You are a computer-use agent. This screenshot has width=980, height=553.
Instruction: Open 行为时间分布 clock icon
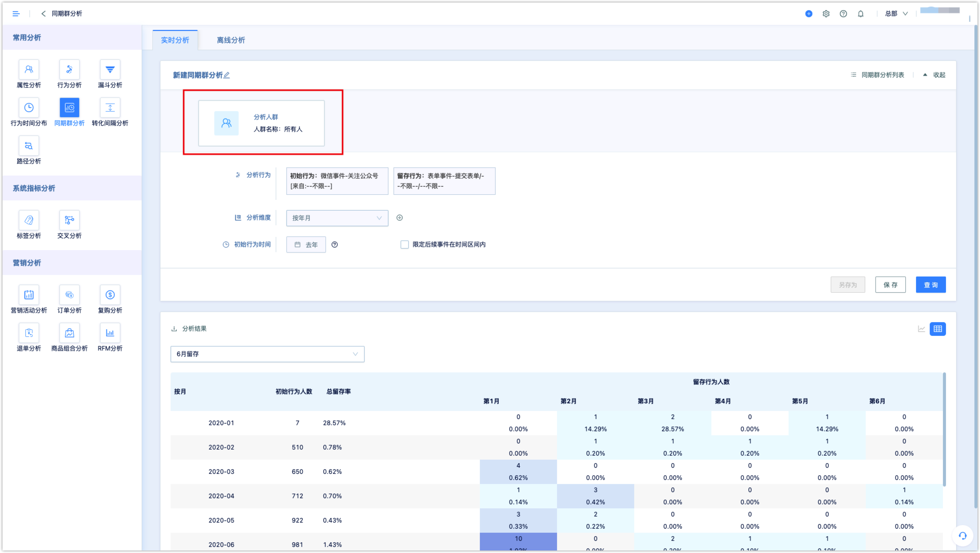pos(28,108)
